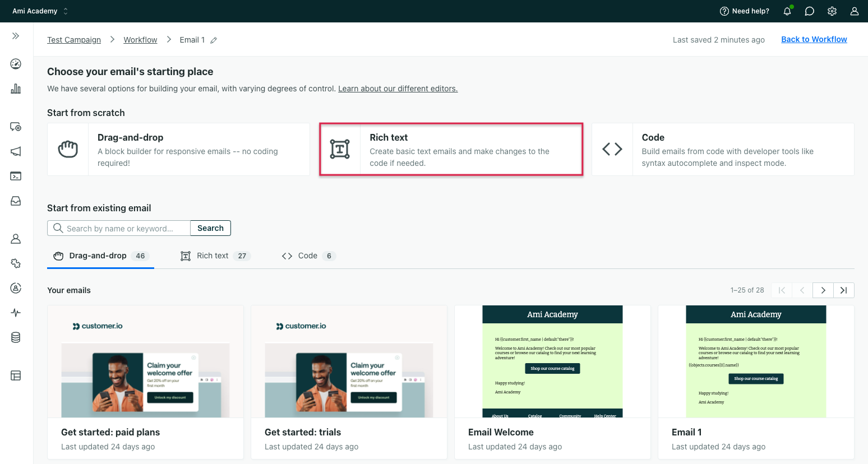
Task: Focus the Search by name or keyword field
Action: [x=119, y=228]
